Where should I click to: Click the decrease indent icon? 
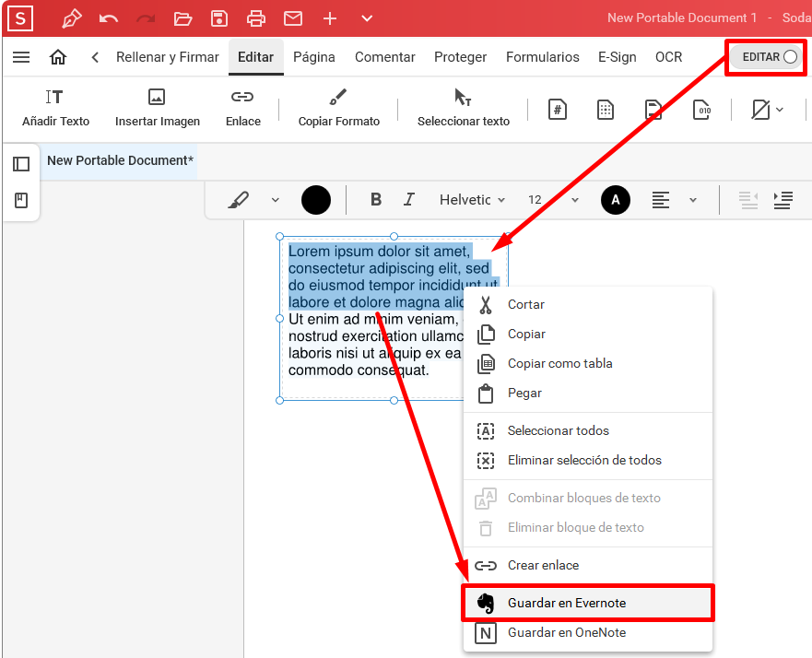coord(748,200)
